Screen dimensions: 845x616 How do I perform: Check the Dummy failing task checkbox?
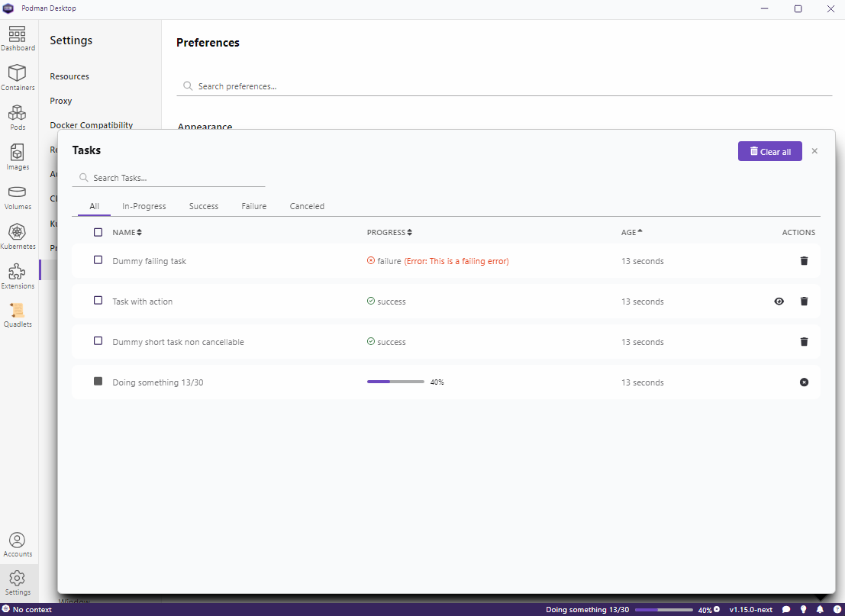pyautogui.click(x=97, y=260)
